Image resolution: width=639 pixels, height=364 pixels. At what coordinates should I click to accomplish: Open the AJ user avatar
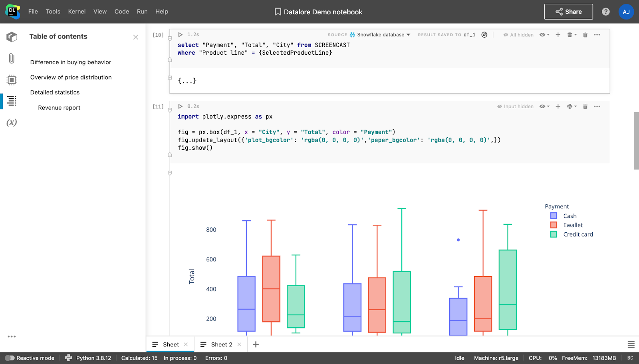[x=626, y=12]
